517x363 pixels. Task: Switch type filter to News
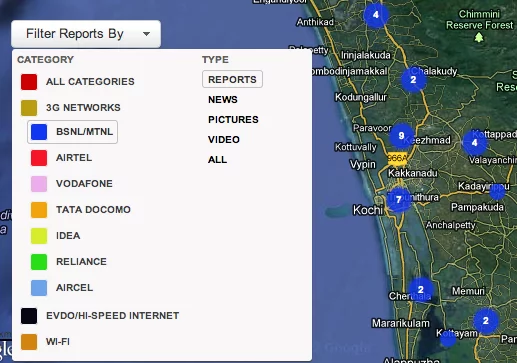[223, 99]
